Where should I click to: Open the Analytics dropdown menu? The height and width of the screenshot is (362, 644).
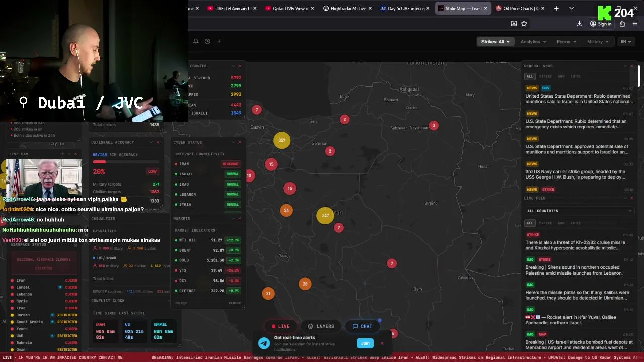point(533,42)
